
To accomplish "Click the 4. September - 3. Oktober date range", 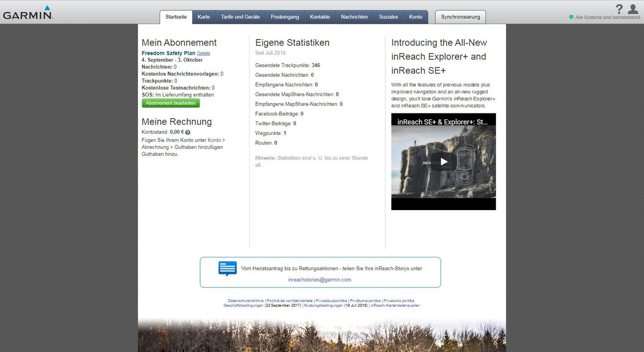I will [172, 60].
